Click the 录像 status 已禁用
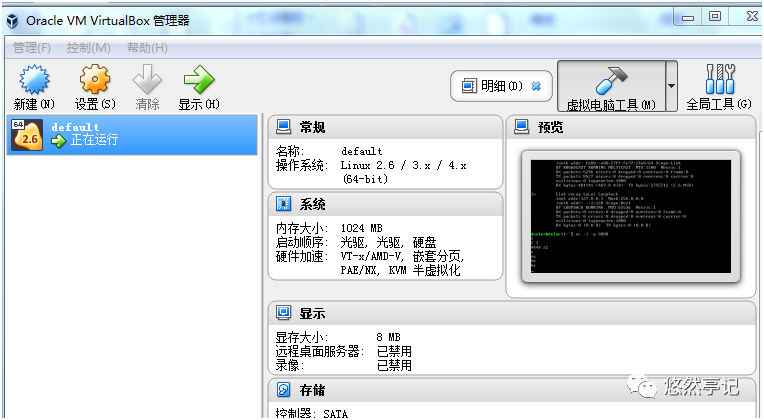This screenshot has width=764, height=420. pyautogui.click(x=394, y=365)
